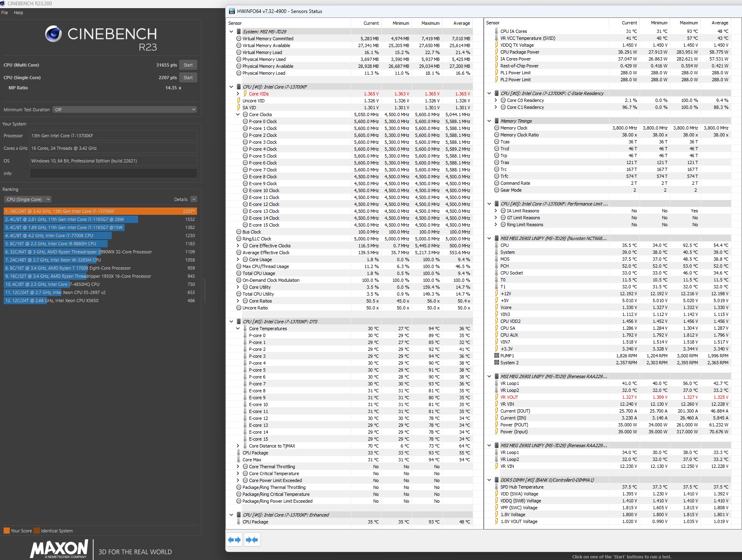This screenshot has height=560, width=742.
Task: Click the DTS CPU Package thermometer icon
Action: (x=239, y=453)
